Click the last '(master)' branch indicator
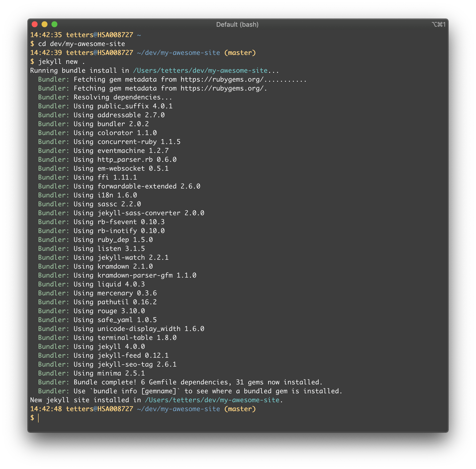 [x=240, y=409]
